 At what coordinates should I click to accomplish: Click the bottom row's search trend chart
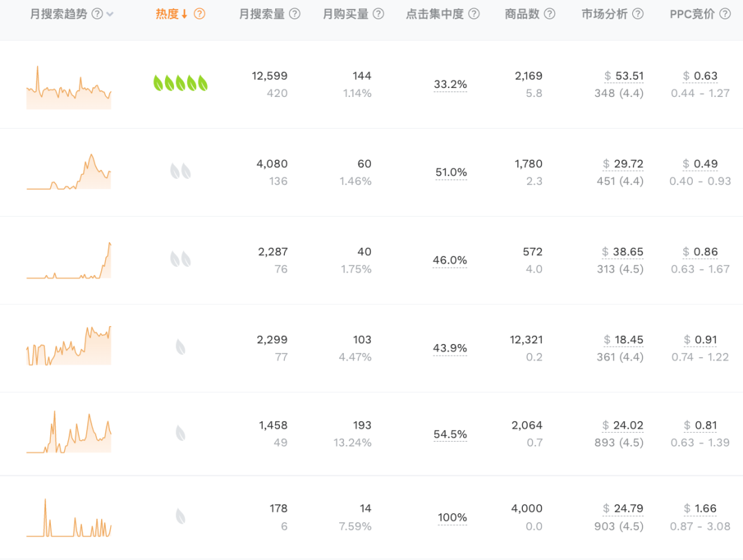tap(68, 517)
